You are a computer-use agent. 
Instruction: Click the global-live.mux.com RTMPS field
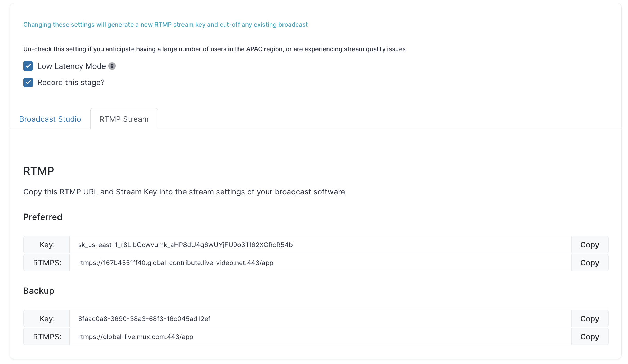[320, 337]
